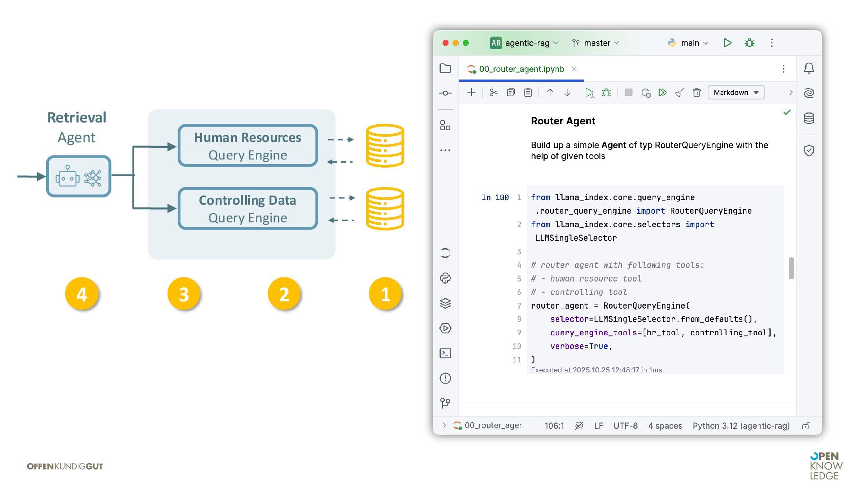Open the Project folder tool window
The image size is (868, 488).
pos(445,68)
